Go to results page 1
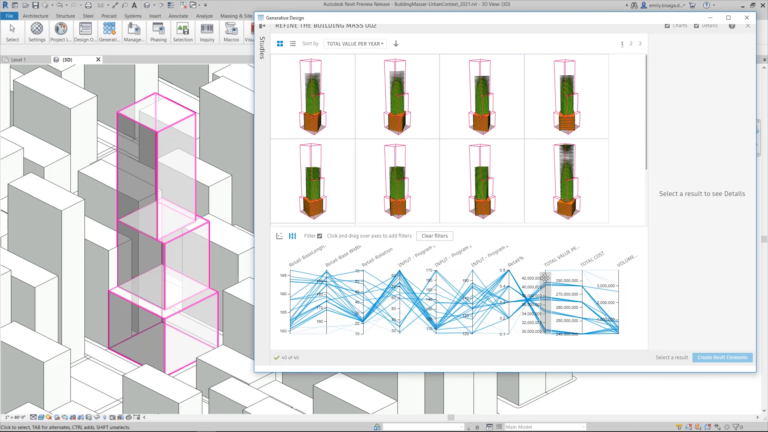Image resolution: width=768 pixels, height=432 pixels. click(x=622, y=44)
